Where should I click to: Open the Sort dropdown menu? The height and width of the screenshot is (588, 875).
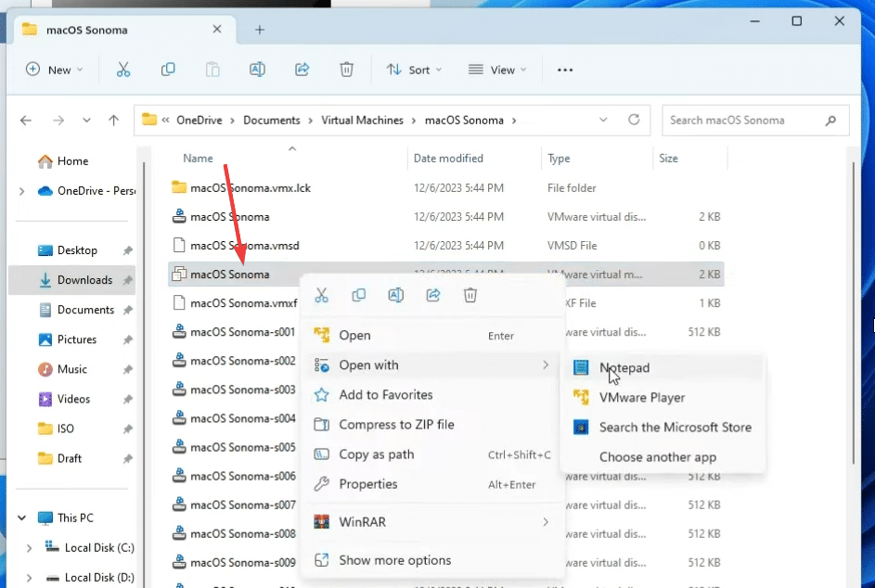pos(414,70)
